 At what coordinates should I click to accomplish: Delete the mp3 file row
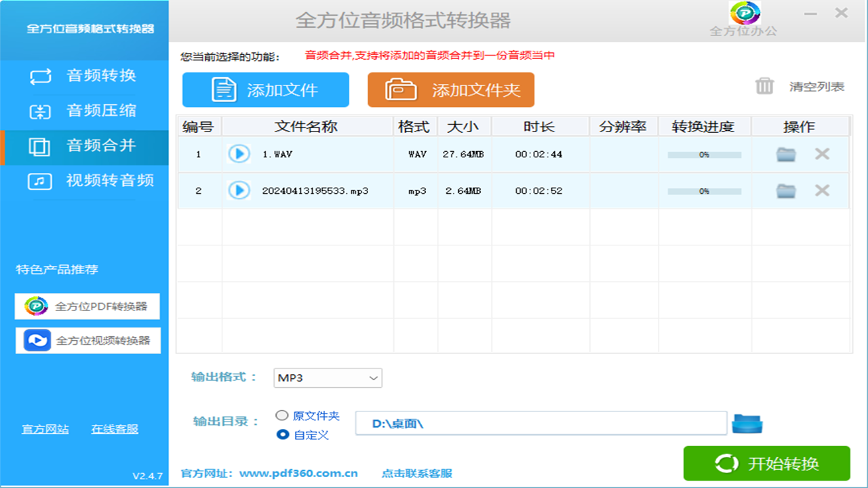pos(822,190)
